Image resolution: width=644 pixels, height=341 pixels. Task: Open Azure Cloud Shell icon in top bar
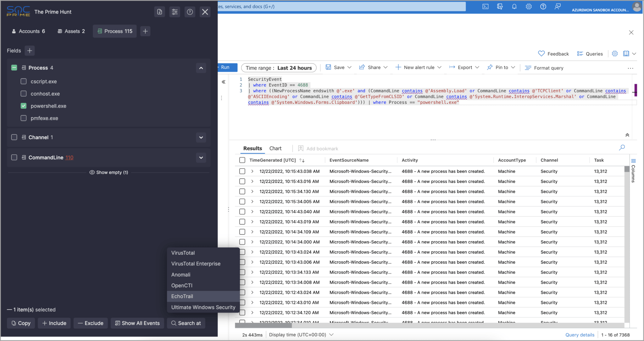485,7
